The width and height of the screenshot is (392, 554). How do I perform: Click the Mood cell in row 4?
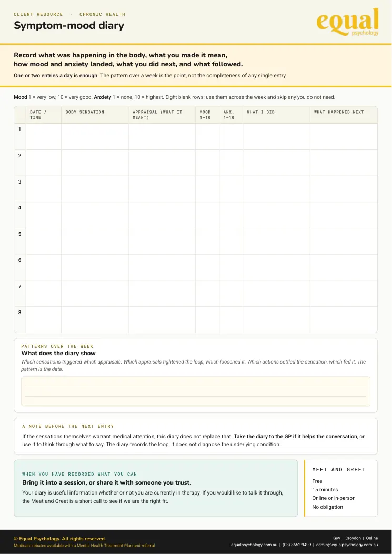coord(207,215)
